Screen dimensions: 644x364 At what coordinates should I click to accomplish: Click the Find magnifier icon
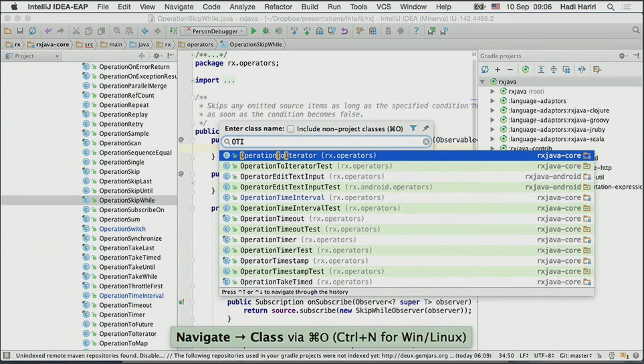pos(117,31)
